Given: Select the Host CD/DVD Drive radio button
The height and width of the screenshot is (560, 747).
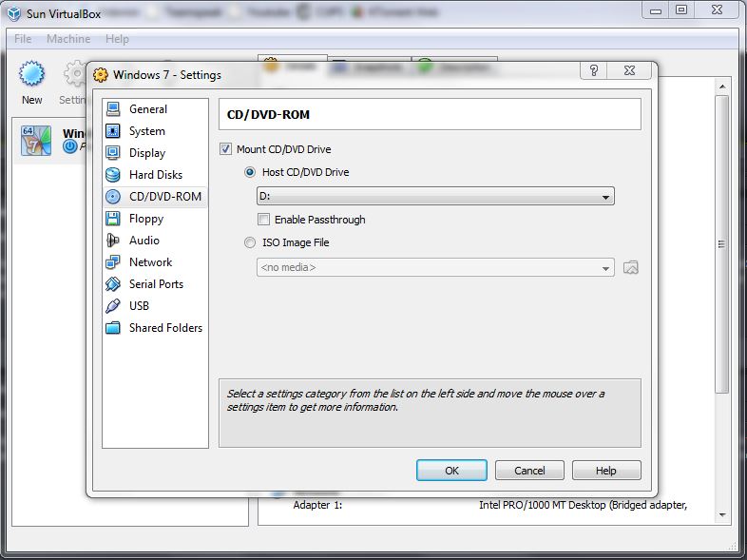Looking at the screenshot, I should click(250, 172).
